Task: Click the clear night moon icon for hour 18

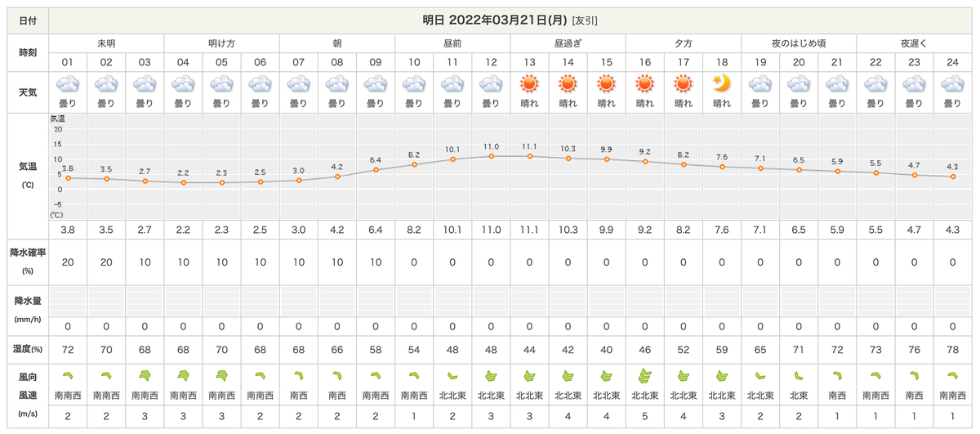Action: point(721,83)
